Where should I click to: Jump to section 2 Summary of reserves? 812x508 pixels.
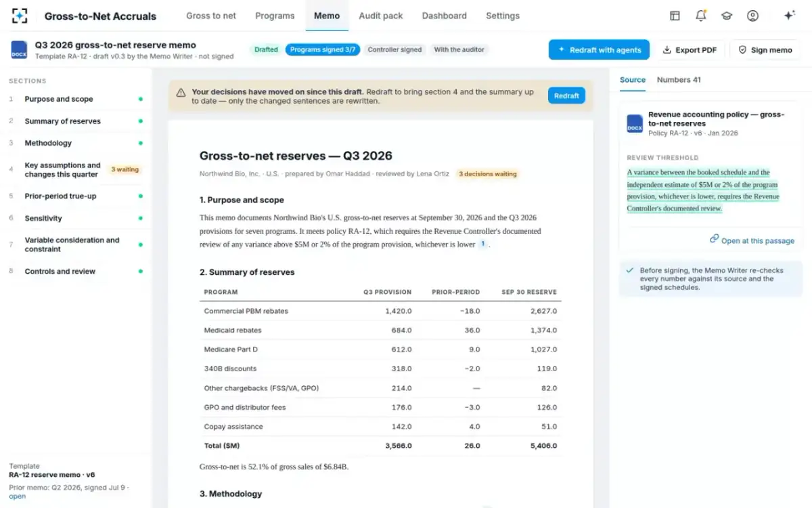click(x=76, y=121)
